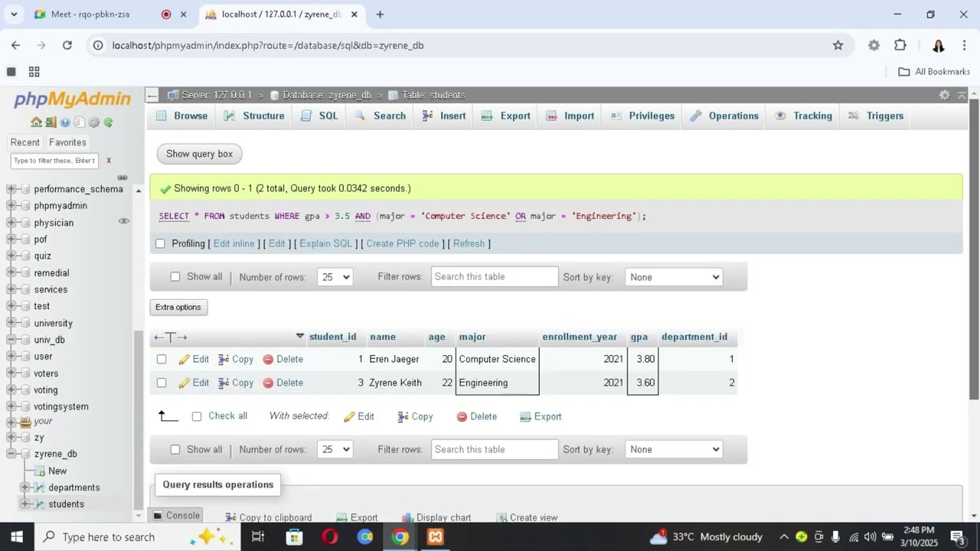The width and height of the screenshot is (980, 551).
Task: Click the Refresh query link
Action: 469,244
